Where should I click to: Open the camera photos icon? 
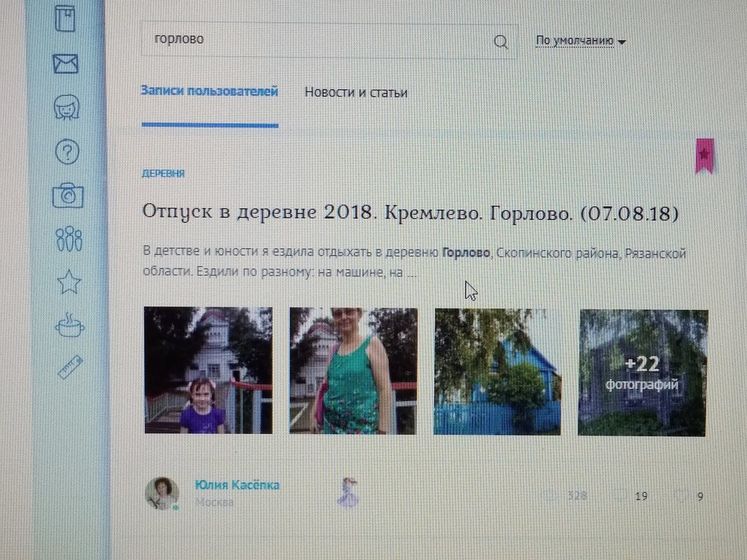tap(68, 195)
